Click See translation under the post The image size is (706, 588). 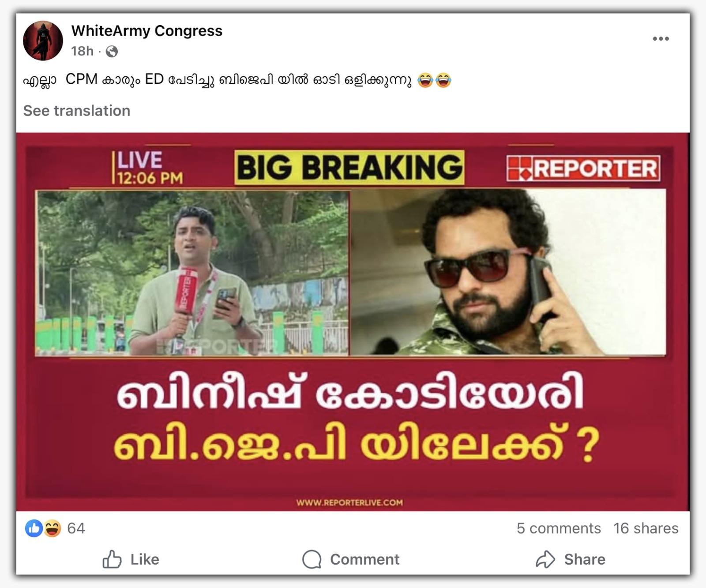click(77, 111)
